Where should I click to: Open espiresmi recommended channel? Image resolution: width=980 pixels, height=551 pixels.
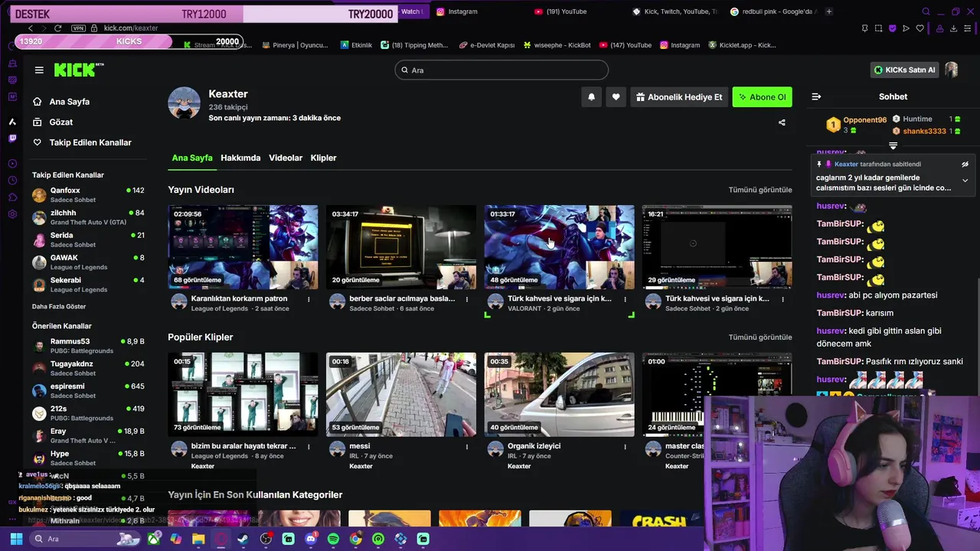pos(88,390)
